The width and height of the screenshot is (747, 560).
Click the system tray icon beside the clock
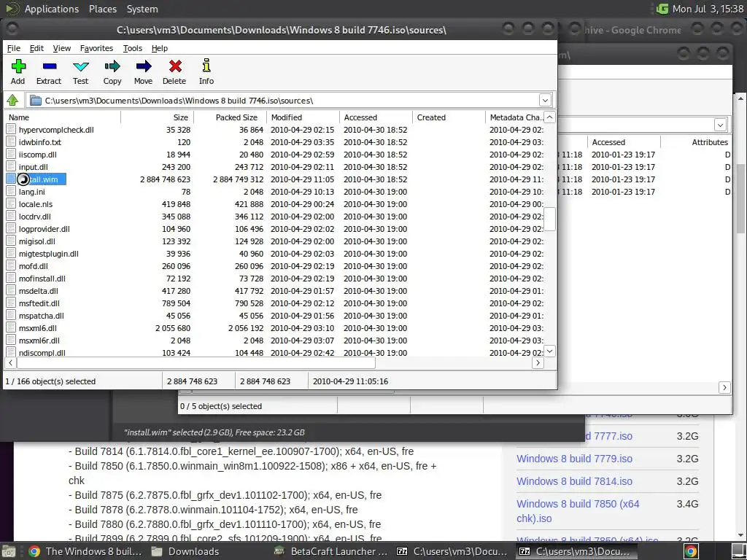[662, 9]
